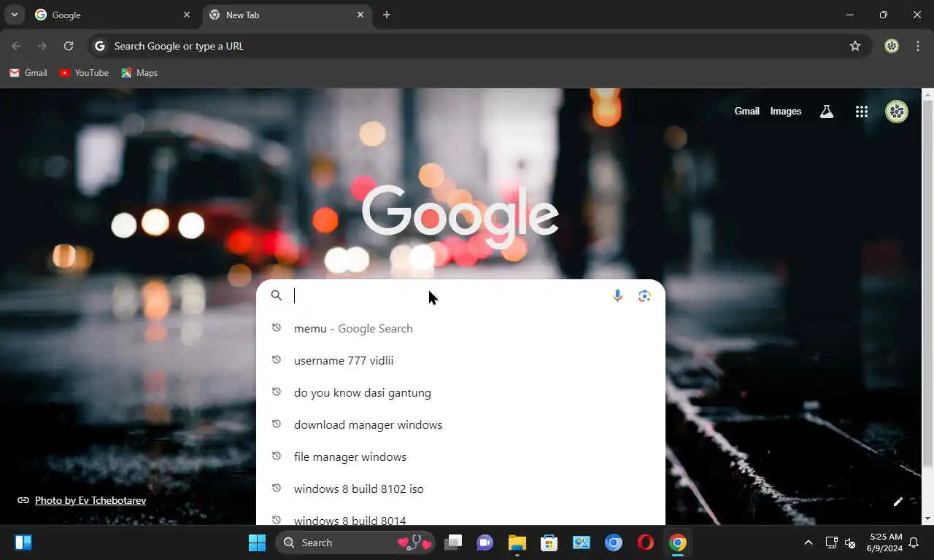
Task: Reload the current page
Action: pyautogui.click(x=69, y=46)
